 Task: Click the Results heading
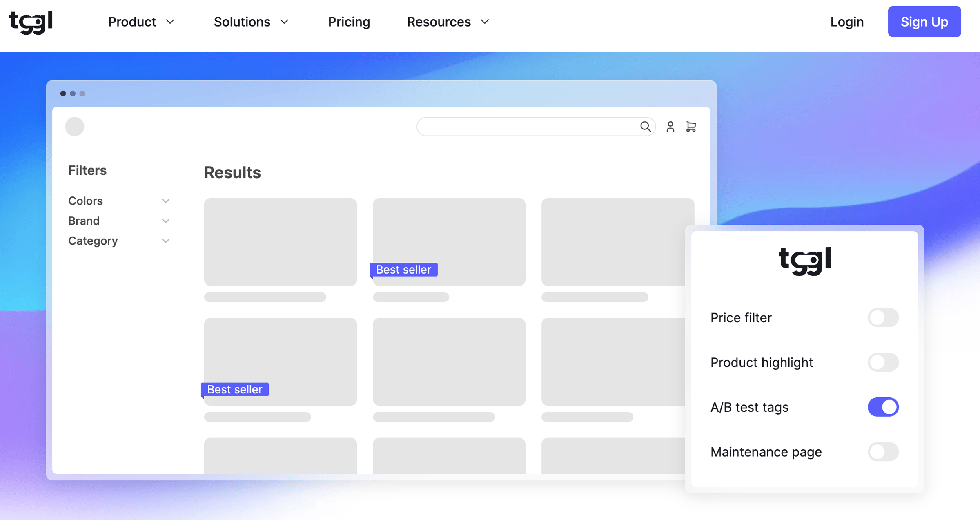coord(232,172)
